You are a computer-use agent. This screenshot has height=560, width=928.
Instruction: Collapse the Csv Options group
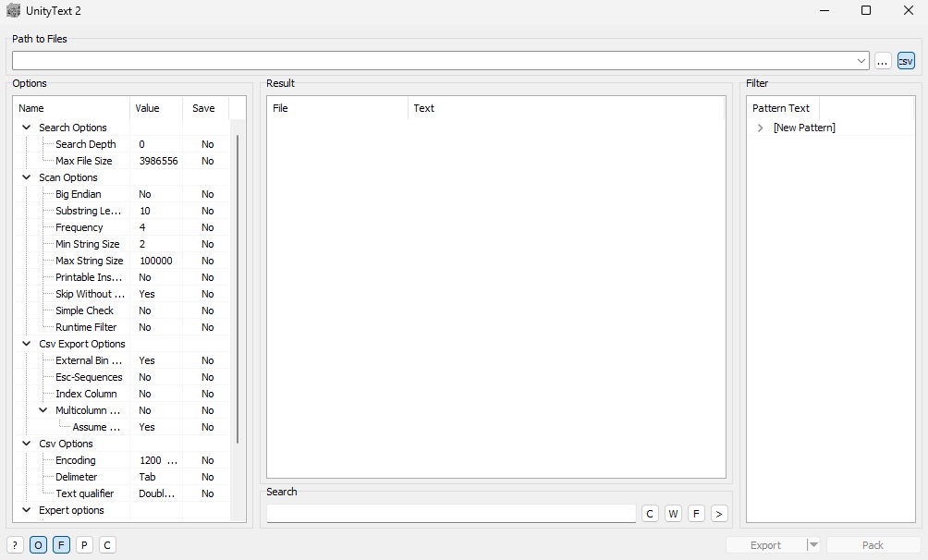point(26,444)
